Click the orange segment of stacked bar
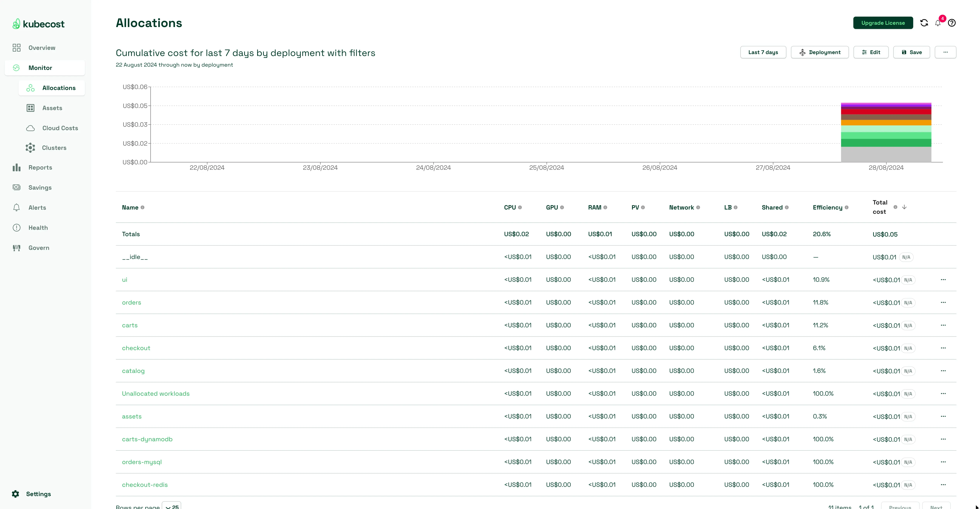Viewport: 980px width, 509px height. [886, 123]
